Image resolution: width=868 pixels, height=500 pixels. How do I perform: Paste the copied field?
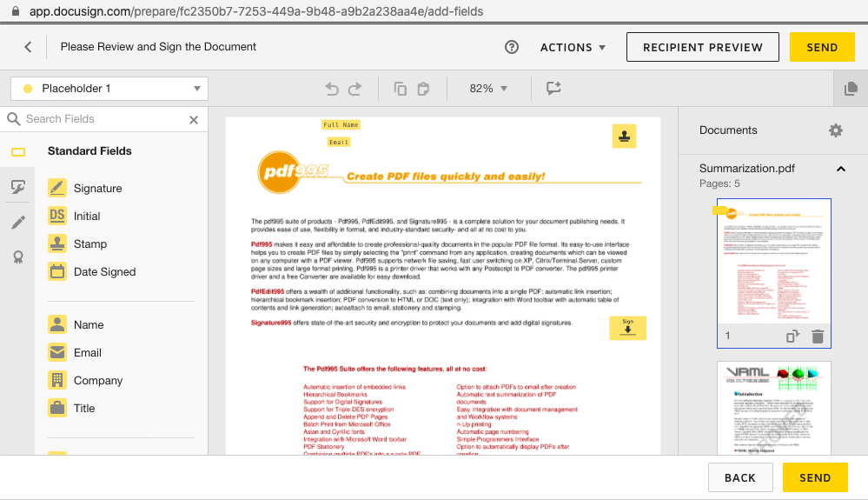423,89
